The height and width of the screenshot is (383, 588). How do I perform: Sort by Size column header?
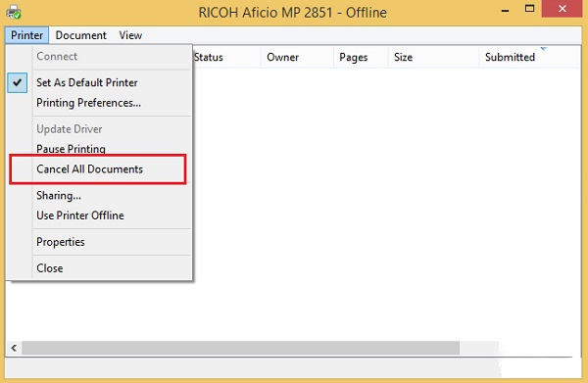click(434, 57)
